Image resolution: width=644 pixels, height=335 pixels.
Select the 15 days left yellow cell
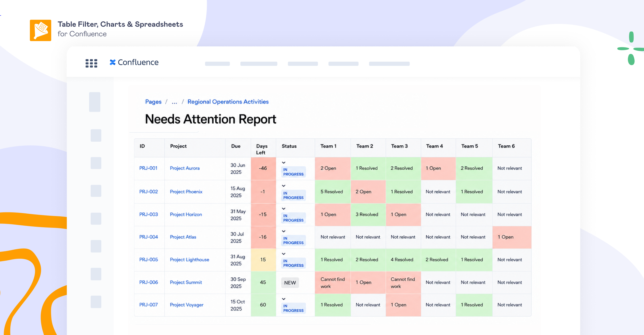tap(263, 260)
